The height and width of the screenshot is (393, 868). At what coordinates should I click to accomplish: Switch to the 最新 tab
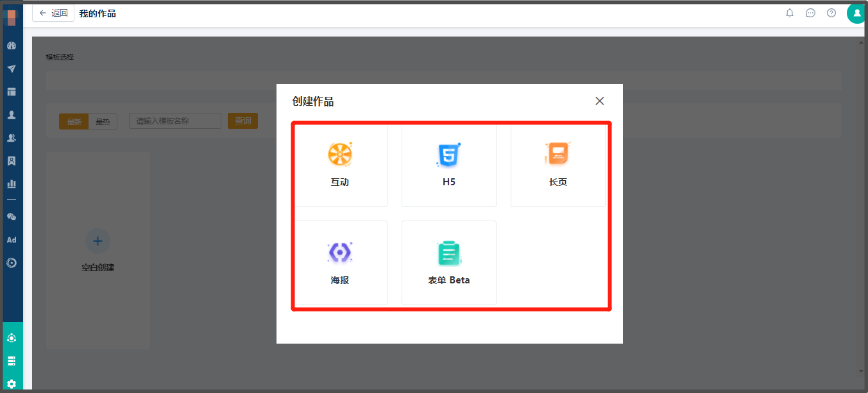point(74,121)
